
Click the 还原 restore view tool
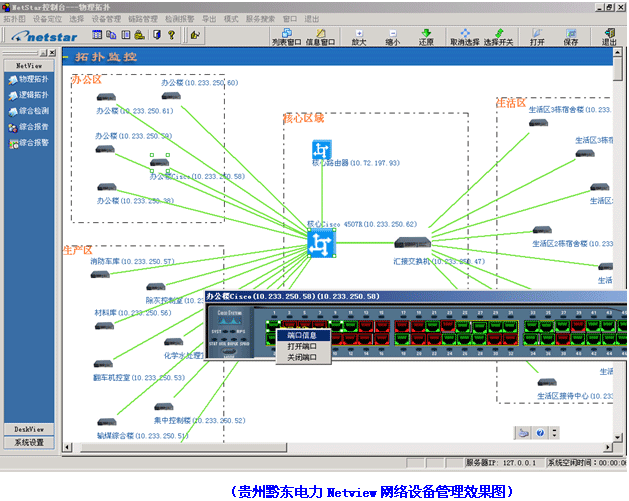(426, 37)
